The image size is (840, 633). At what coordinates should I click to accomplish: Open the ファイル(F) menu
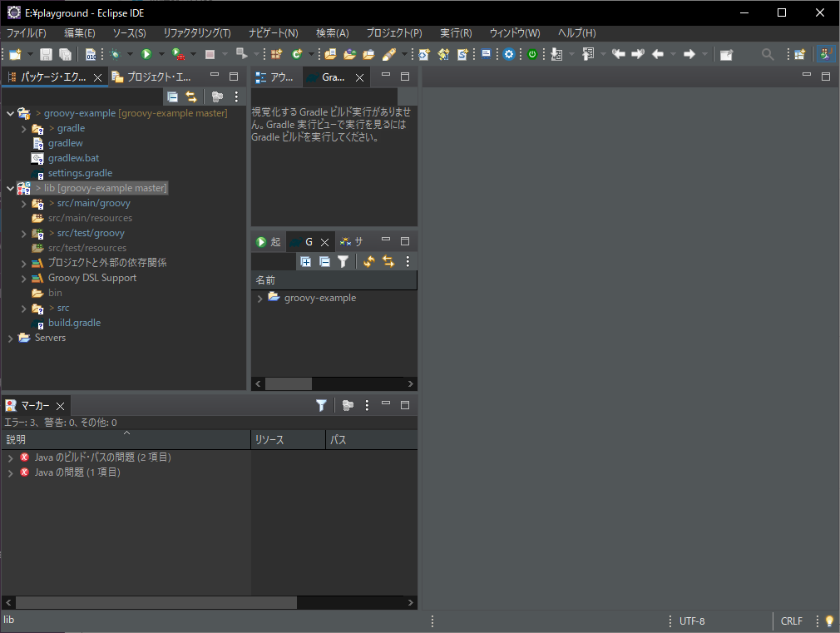27,32
